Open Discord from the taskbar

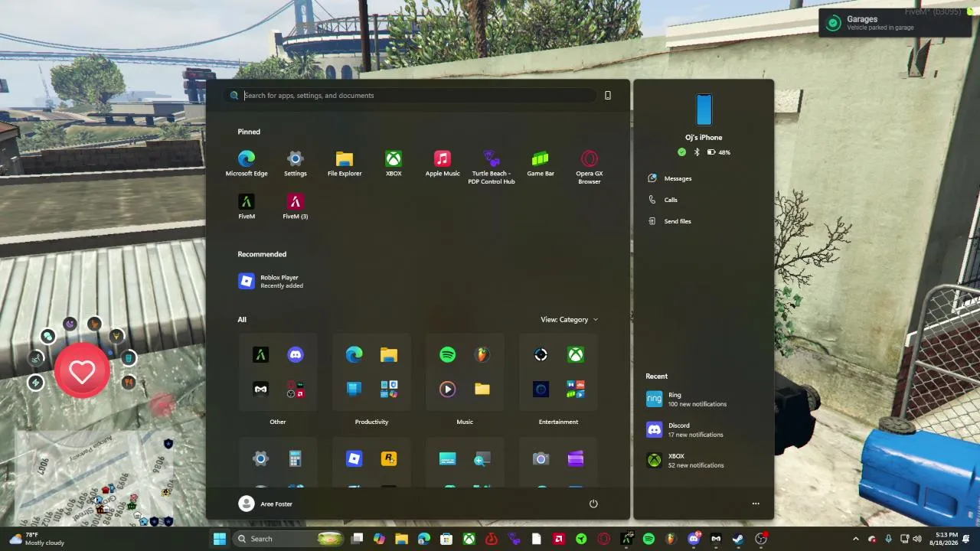pyautogui.click(x=694, y=539)
